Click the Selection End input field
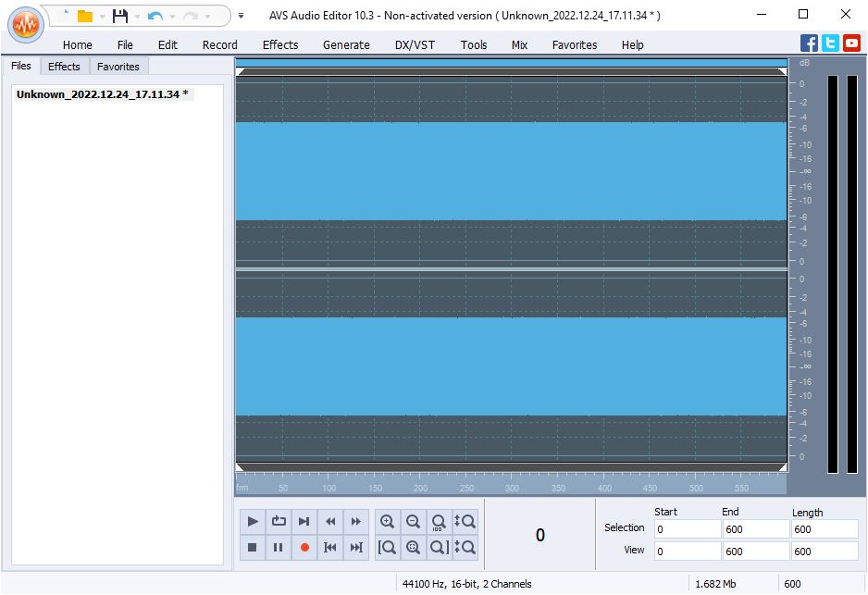The width and height of the screenshot is (868, 595). coord(756,529)
